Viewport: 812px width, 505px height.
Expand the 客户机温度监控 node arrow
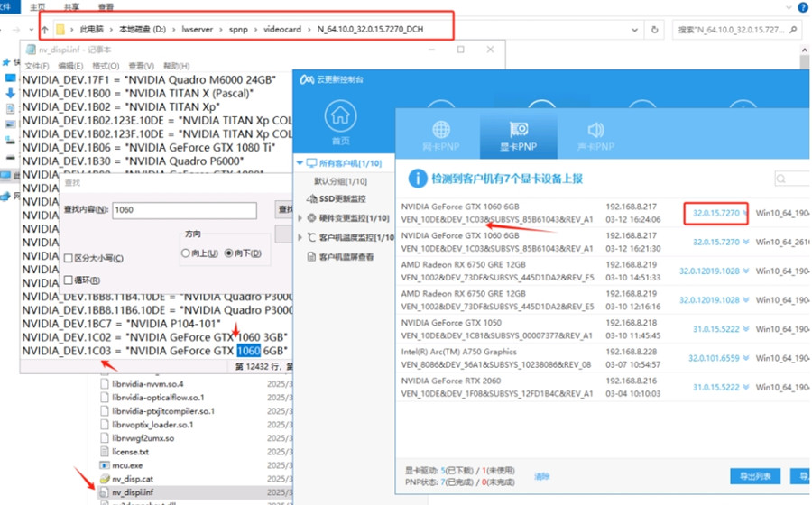(x=300, y=237)
